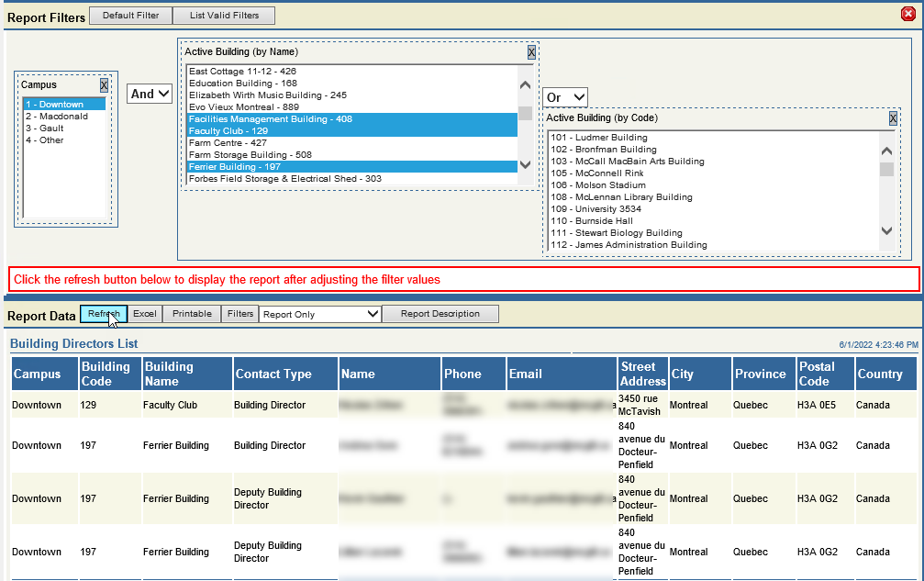Remove the Active Building by Name filter
924x581 pixels.
click(x=531, y=52)
